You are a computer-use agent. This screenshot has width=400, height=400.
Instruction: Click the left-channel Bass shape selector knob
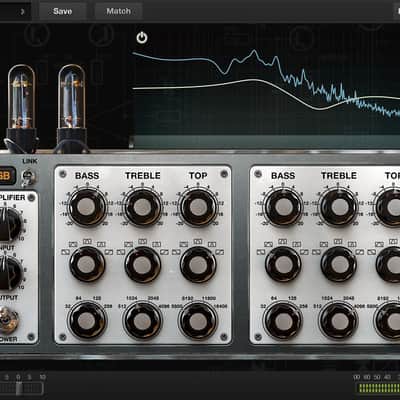coord(87,264)
